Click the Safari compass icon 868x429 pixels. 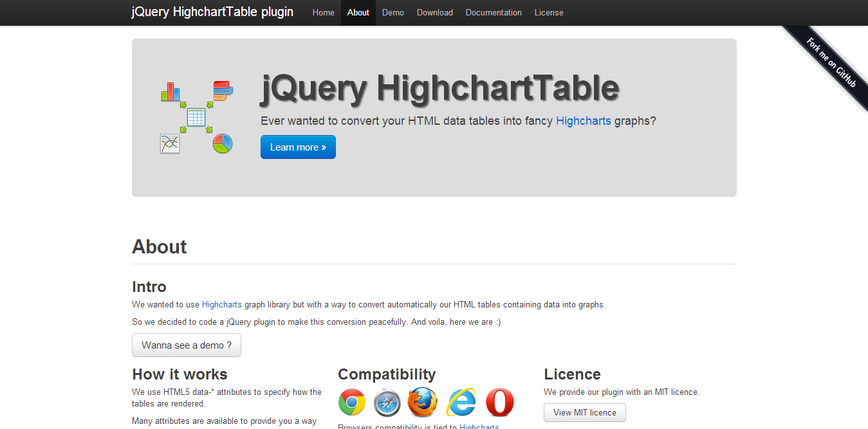pos(387,403)
